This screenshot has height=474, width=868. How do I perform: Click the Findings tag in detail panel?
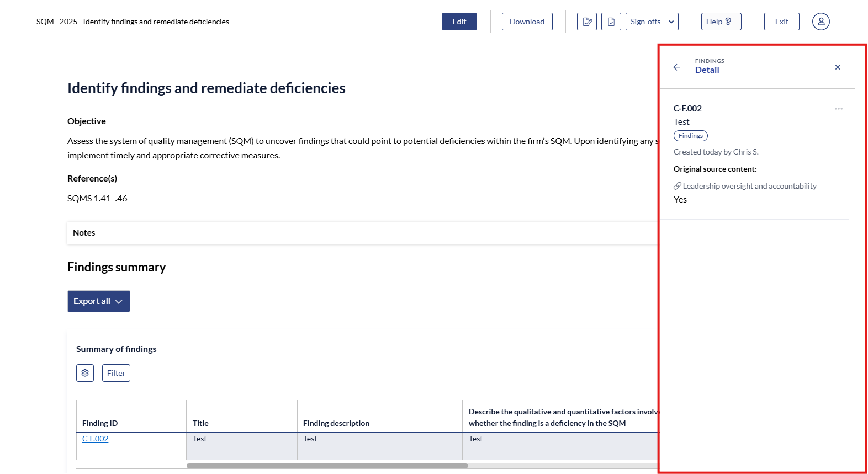690,136
